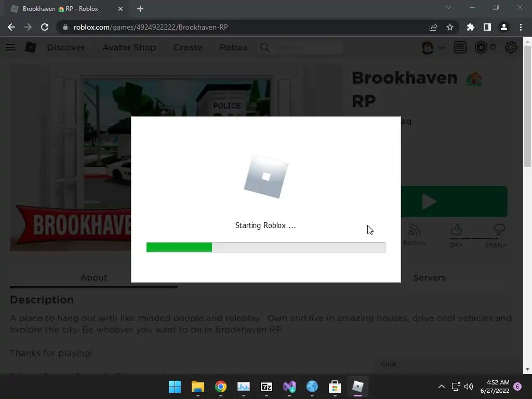
Task: Toggle Chrome side panel
Action: click(x=487, y=27)
